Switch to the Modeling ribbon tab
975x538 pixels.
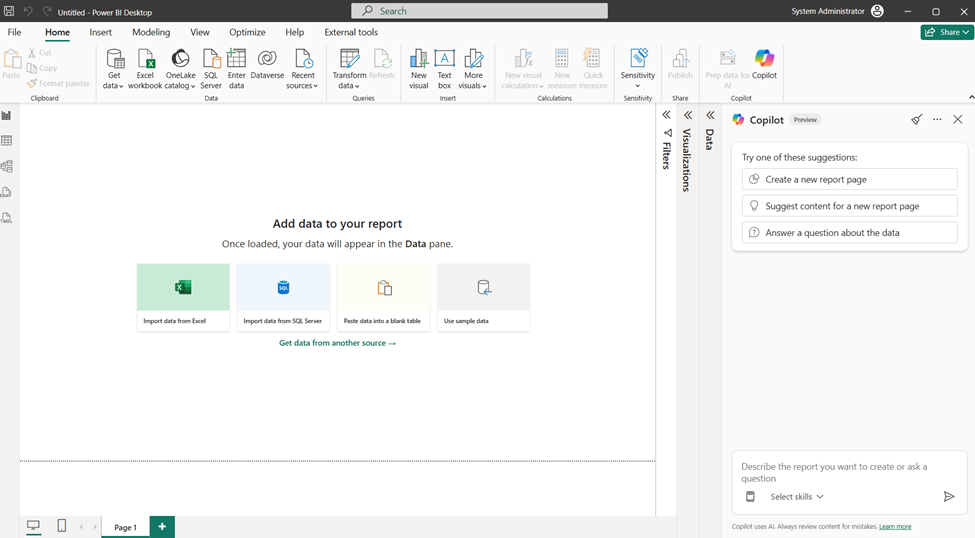[151, 32]
